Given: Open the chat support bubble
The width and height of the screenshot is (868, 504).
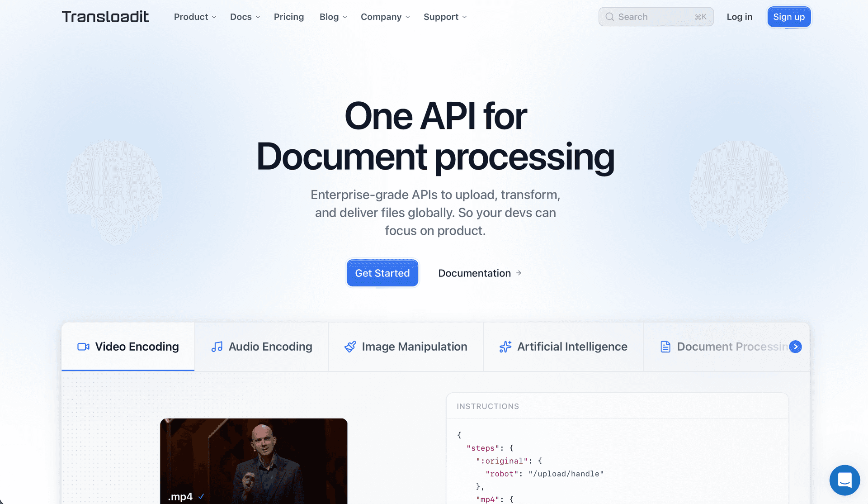Looking at the screenshot, I should [844, 480].
